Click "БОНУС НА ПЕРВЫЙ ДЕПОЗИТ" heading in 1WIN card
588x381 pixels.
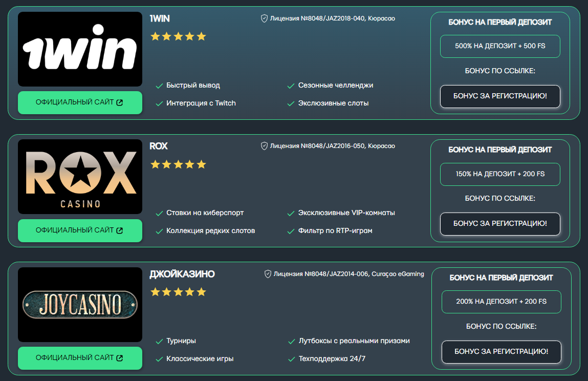click(x=500, y=23)
